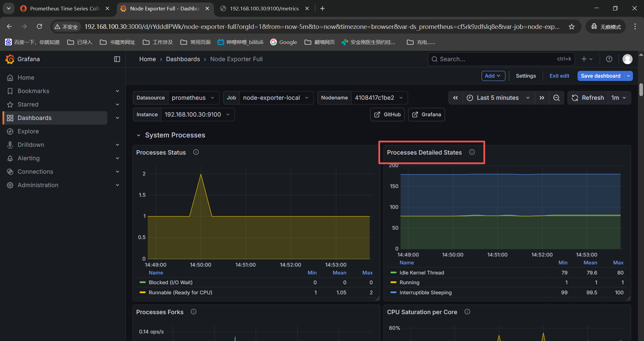Sort Processes Status legend by Mean column
Image resolution: width=644 pixels, height=341 pixels.
coord(339,273)
